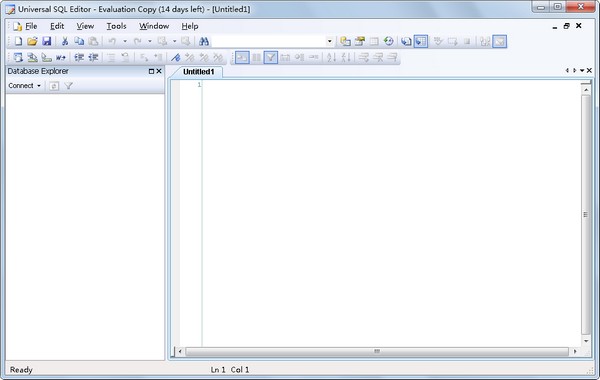The height and width of the screenshot is (380, 600).
Task: Sort descending with the Z-A icon
Action: point(346,58)
